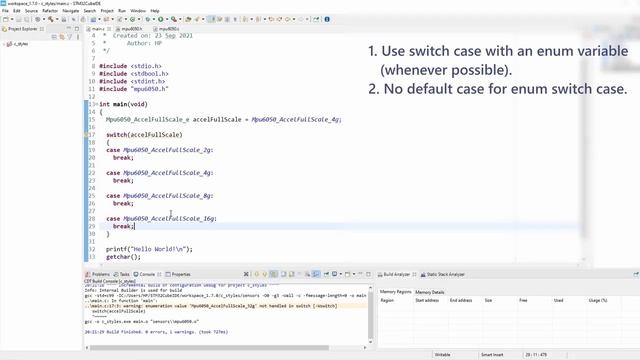Click Link with Editor icon in Project Explorer

62,37
